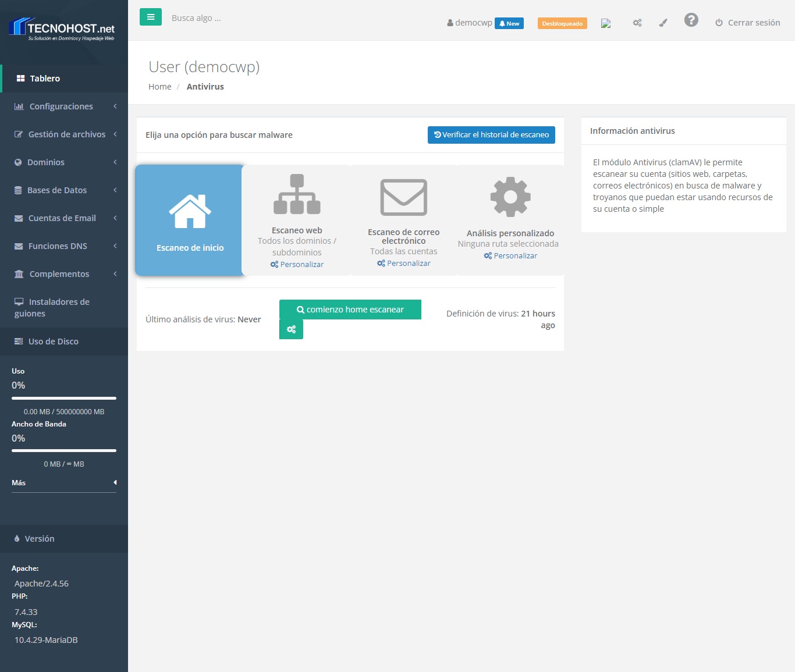This screenshot has height=672, width=795.
Task: Expand the Configuraciones sidebar menu
Action: click(x=64, y=106)
